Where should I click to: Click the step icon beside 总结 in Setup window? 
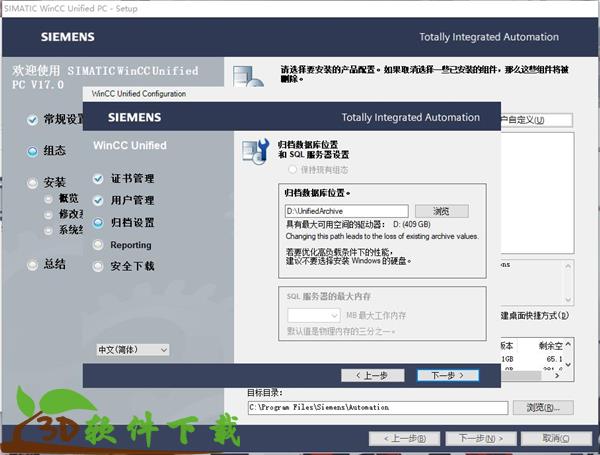tap(33, 264)
